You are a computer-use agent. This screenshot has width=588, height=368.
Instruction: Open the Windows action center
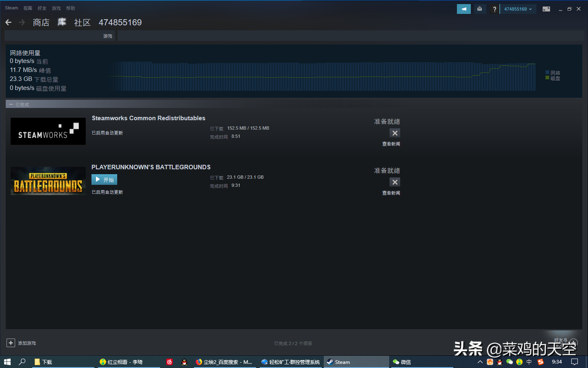(575, 362)
